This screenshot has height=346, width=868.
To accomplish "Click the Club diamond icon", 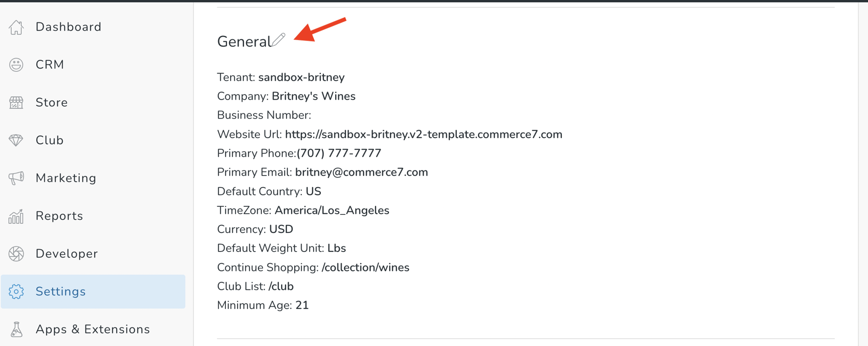I will [x=16, y=140].
